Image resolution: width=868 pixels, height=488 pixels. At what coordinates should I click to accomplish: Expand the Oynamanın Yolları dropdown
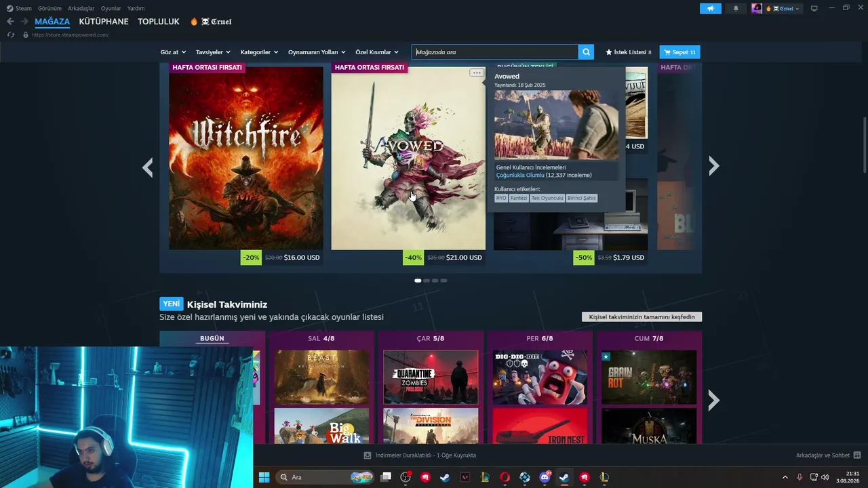317,52
